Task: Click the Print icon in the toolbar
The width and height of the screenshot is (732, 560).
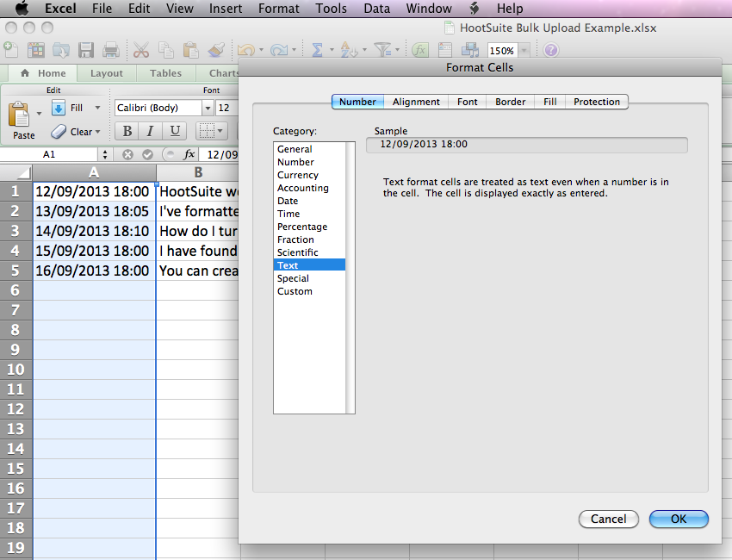Action: (110, 49)
